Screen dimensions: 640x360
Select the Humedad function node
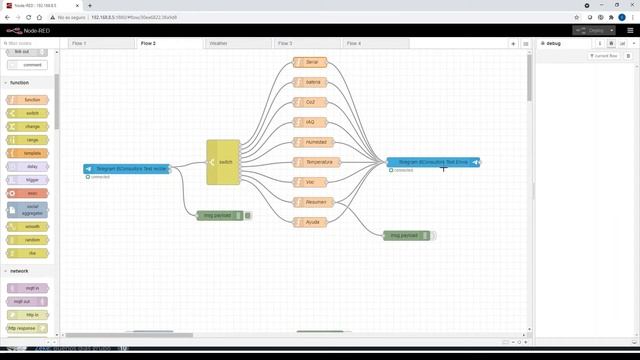pyautogui.click(x=313, y=142)
